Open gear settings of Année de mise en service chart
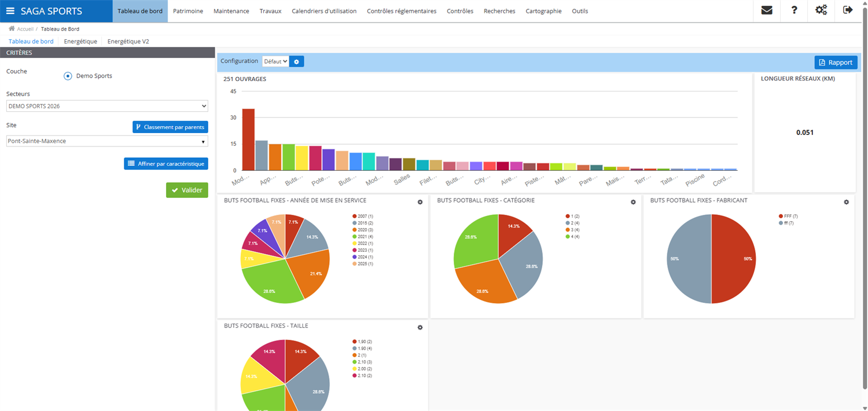The width and height of the screenshot is (868, 411). click(x=420, y=202)
